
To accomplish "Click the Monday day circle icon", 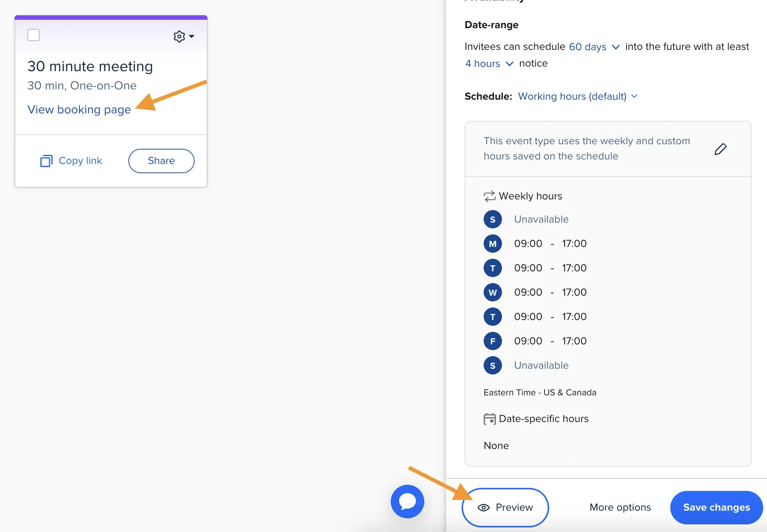I will coord(492,244).
